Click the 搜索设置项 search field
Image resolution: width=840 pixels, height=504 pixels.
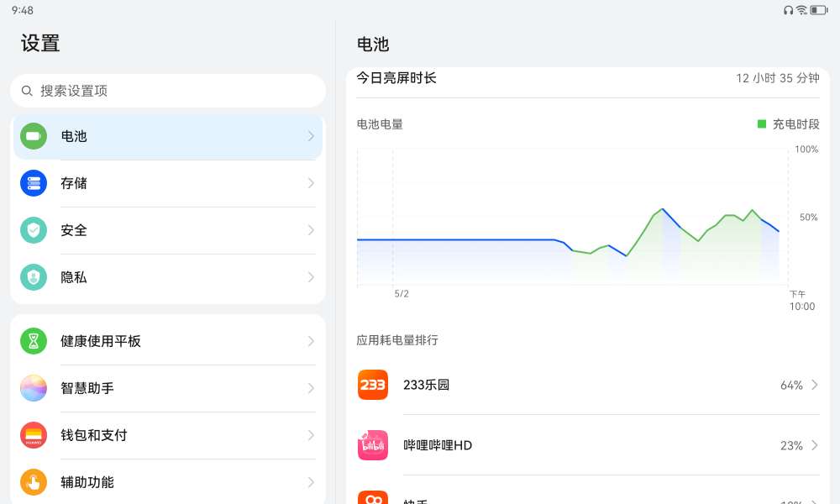click(x=168, y=91)
